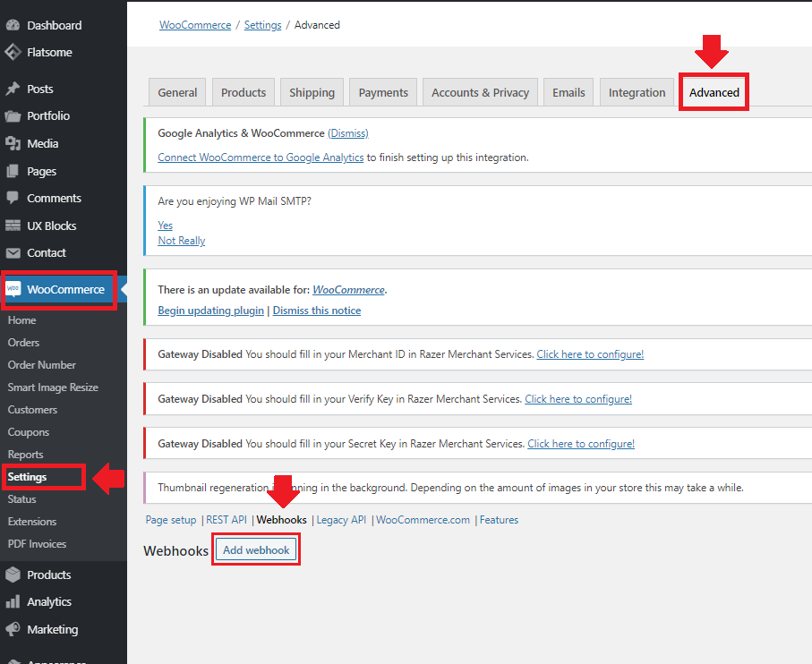Click Dismiss this notice link

(317, 311)
